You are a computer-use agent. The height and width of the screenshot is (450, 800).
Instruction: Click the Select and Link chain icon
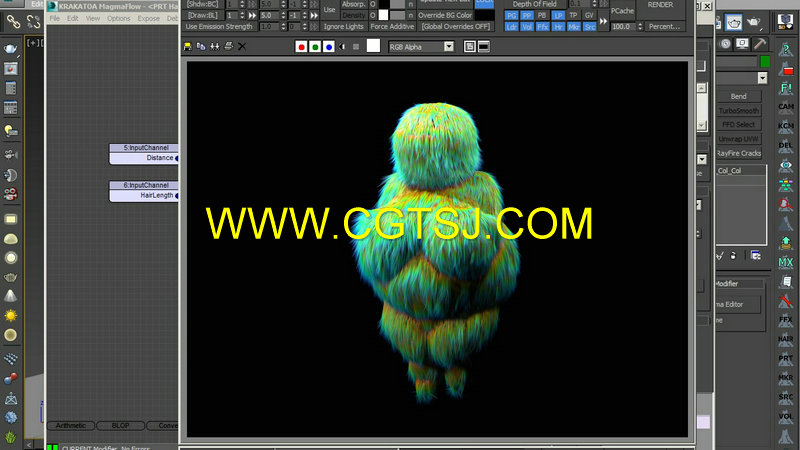14,21
